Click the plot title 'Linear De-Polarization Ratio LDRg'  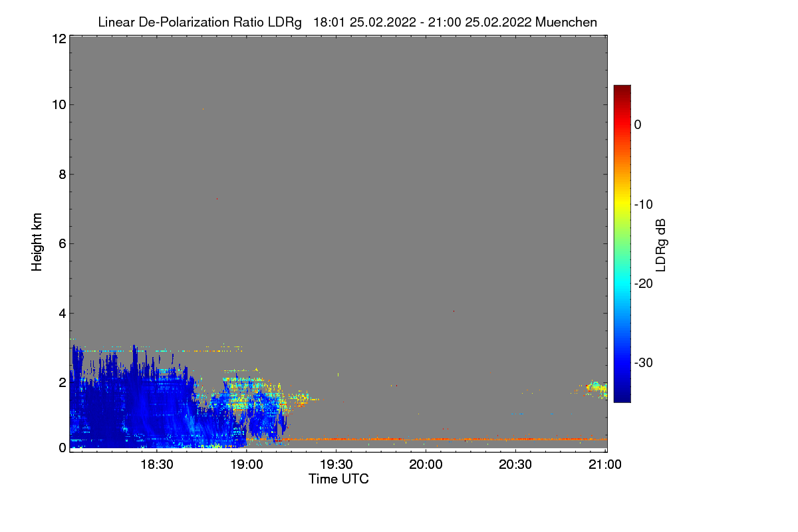point(199,23)
